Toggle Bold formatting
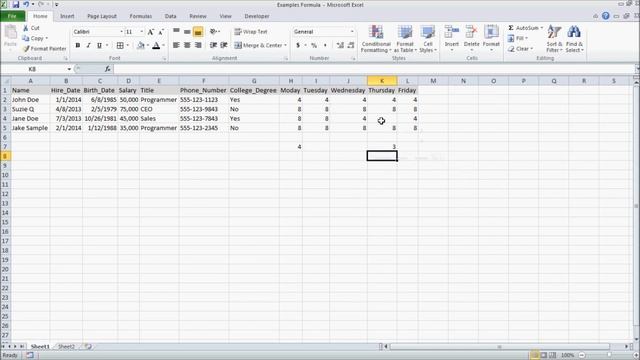 point(78,45)
